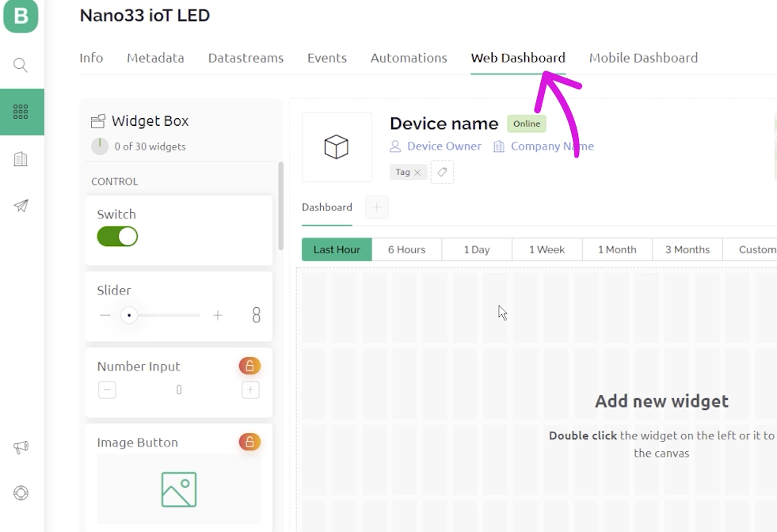Click the Device Owner person icon
The height and width of the screenshot is (532, 777).
coord(395,146)
